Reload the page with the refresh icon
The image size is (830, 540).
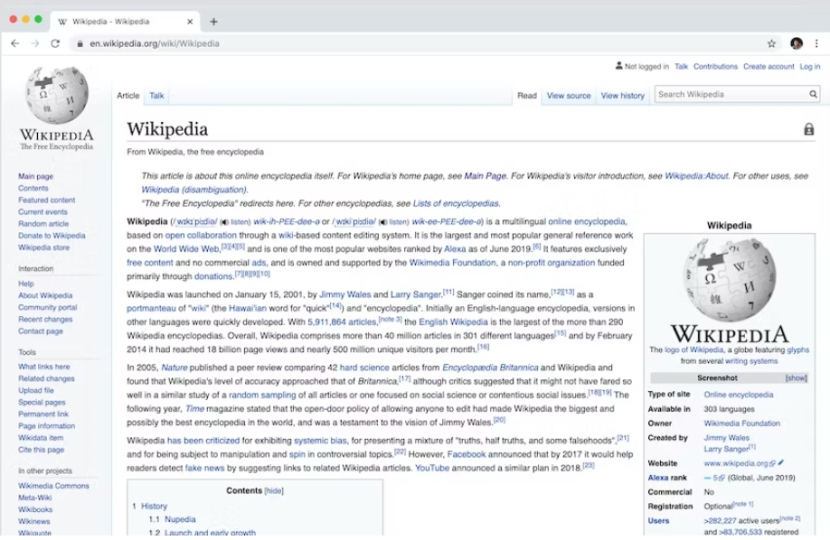55,43
